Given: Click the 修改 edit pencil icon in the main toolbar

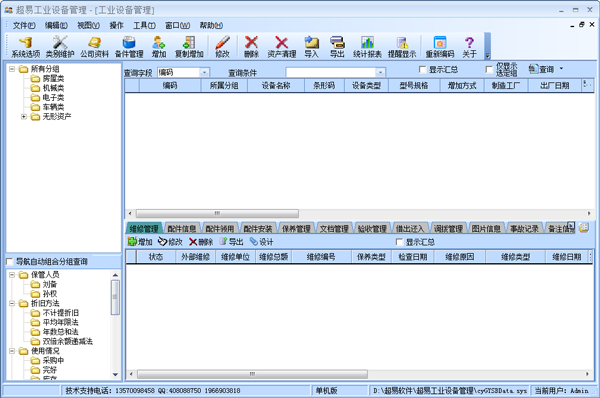Looking at the screenshot, I should pos(222,47).
